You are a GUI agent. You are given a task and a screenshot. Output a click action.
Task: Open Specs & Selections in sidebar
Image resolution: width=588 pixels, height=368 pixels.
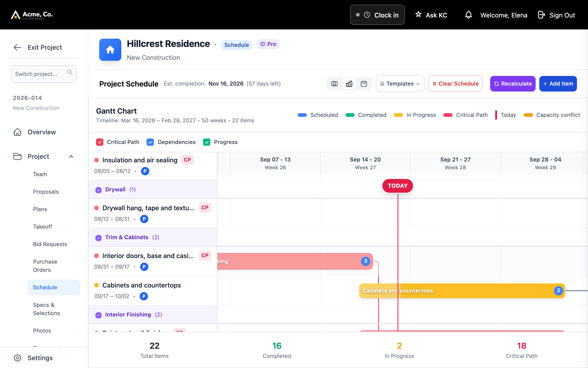point(46,309)
